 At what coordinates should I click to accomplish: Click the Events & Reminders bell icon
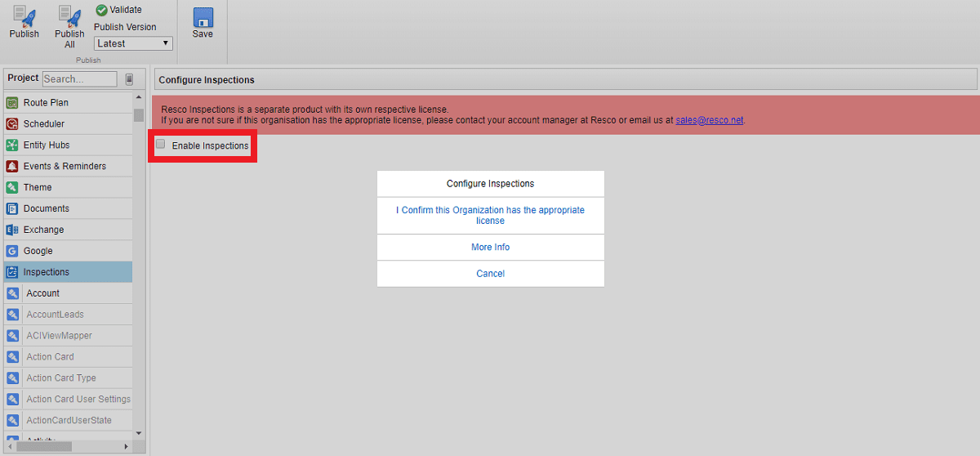12,167
